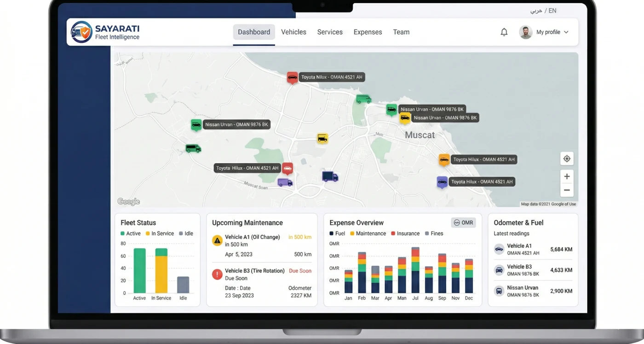The image size is (644, 344).
Task: Select the purple Toyota Hilux car marker
Action: point(442,182)
